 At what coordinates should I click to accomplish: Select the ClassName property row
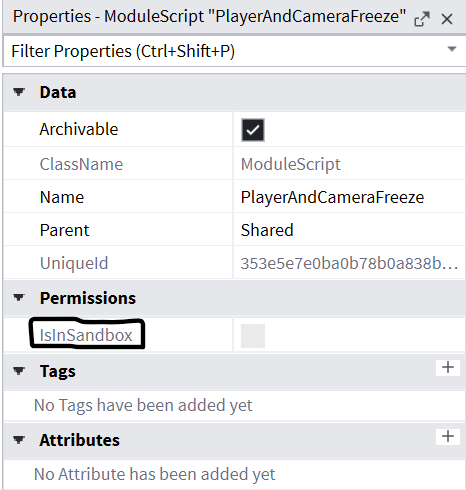[x=235, y=164]
